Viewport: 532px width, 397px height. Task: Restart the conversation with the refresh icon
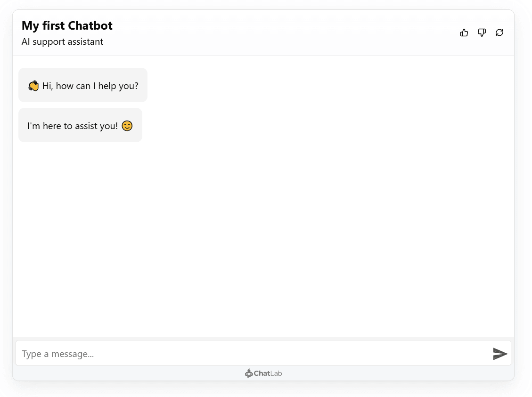[x=499, y=32]
